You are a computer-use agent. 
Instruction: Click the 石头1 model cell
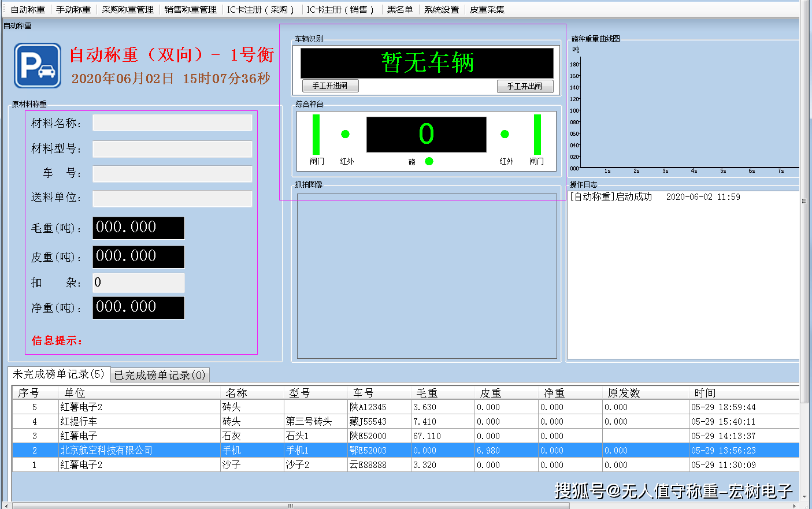click(316, 436)
